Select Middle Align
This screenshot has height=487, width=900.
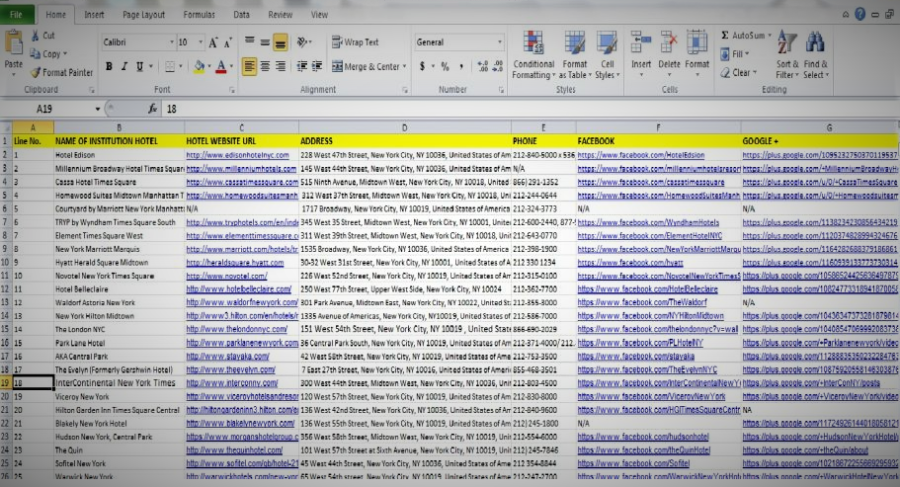click(265, 41)
